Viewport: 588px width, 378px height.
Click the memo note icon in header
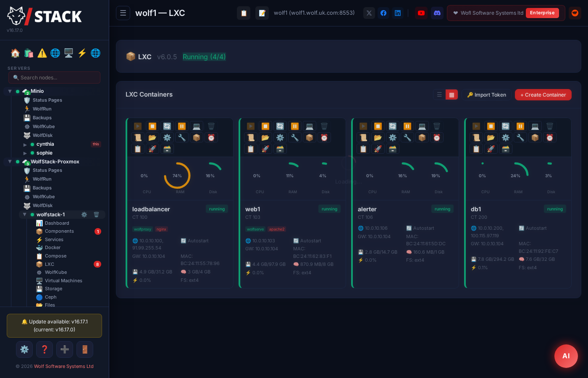(x=262, y=13)
